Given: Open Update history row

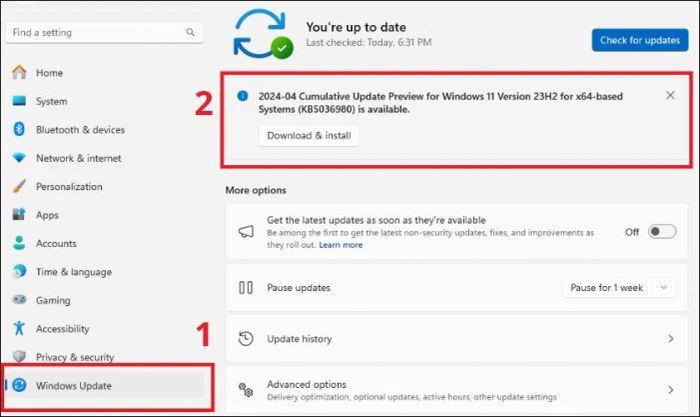Looking at the screenshot, I should tap(457, 338).
